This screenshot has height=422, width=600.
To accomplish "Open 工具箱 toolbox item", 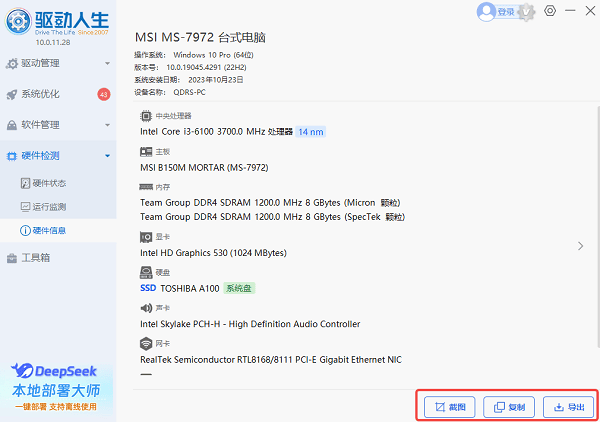I will [36, 257].
